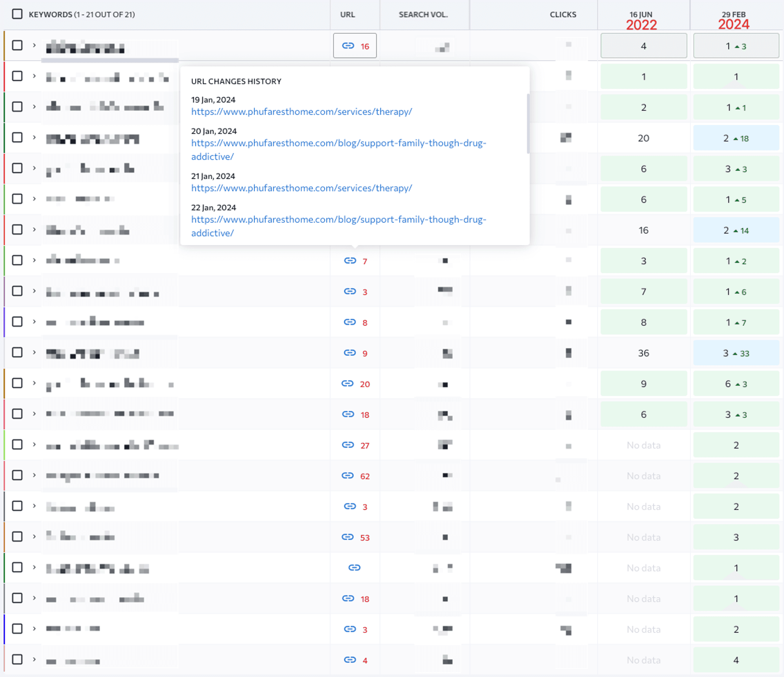The width and height of the screenshot is (784, 677).
Task: Click the URL link icon showing 16 changes
Action: [348, 46]
